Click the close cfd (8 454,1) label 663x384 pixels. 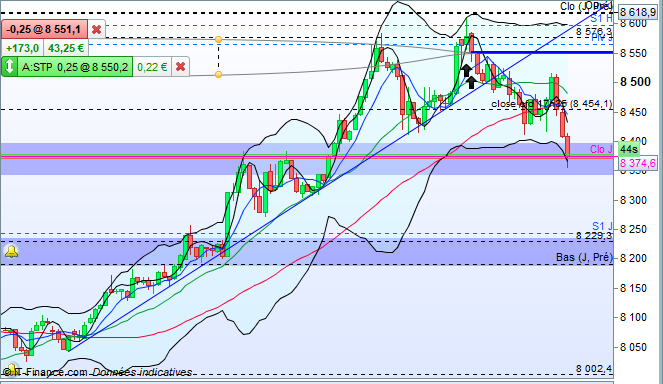[551, 104]
